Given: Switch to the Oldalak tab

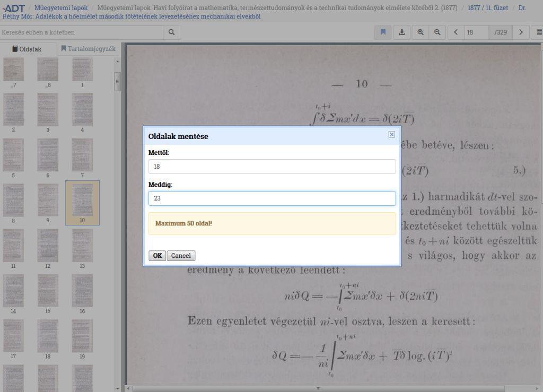Looking at the screenshot, I should pyautogui.click(x=27, y=49).
